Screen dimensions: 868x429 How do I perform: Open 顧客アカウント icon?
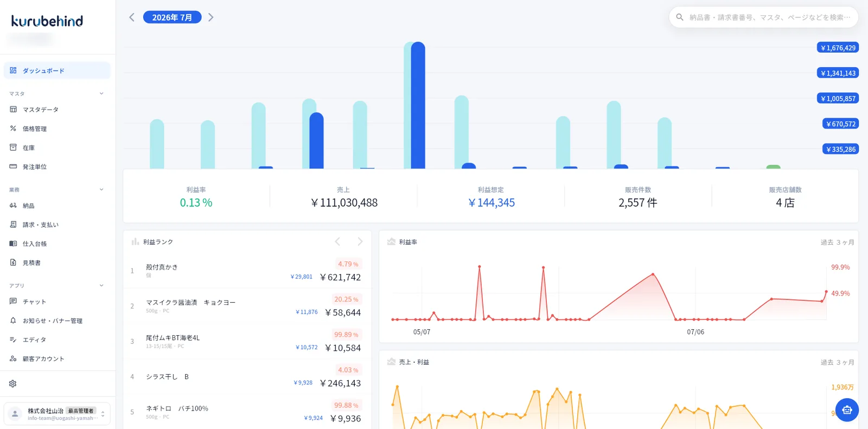(x=13, y=358)
